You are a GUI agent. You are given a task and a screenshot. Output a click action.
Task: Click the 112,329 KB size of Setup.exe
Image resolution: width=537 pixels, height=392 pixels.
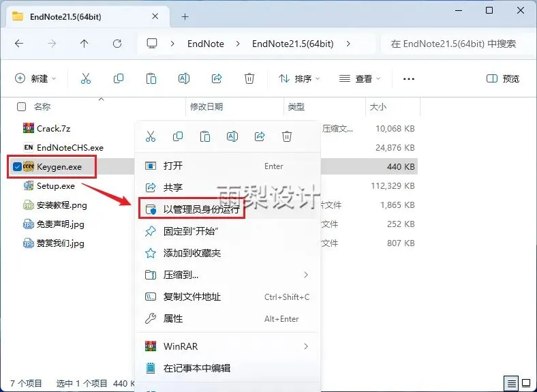pyautogui.click(x=393, y=185)
